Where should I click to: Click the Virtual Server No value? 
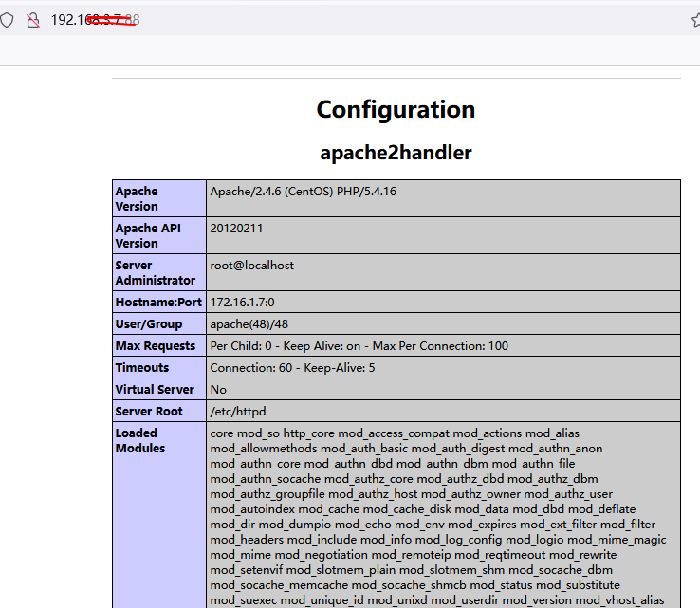tap(218, 390)
